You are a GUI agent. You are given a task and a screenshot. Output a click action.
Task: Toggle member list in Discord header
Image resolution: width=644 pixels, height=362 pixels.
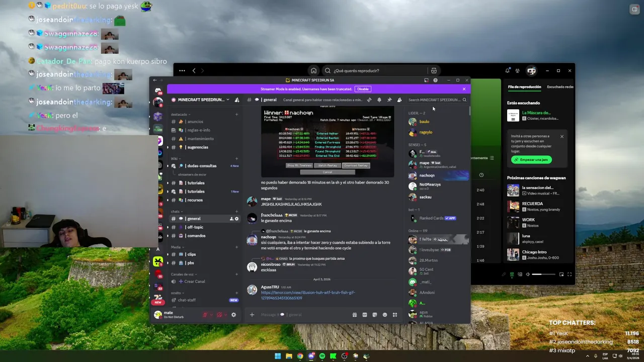(x=399, y=100)
